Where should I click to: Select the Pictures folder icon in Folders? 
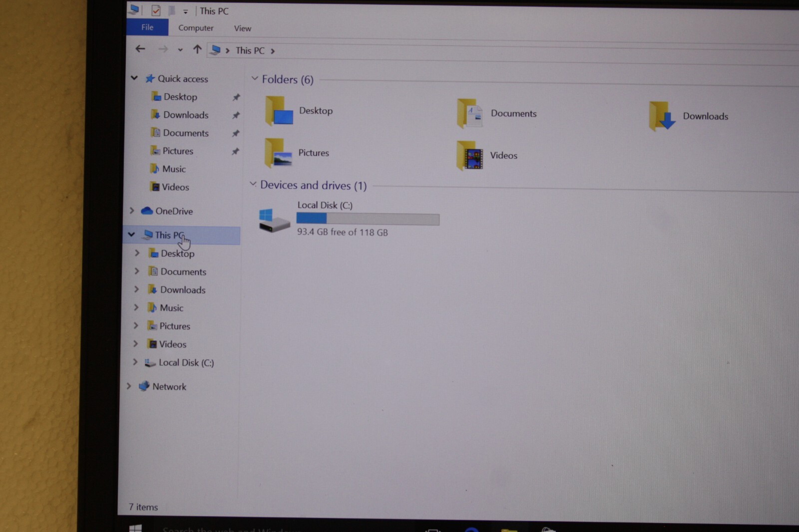pyautogui.click(x=278, y=152)
